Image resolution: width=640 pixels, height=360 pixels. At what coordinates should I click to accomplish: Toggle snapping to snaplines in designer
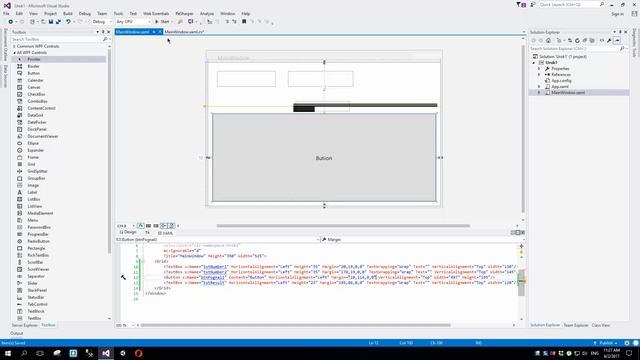click(164, 226)
